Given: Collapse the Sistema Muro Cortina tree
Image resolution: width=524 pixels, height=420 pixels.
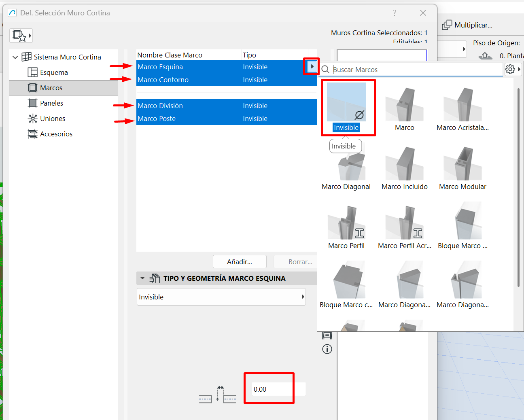Looking at the screenshot, I should (15, 57).
